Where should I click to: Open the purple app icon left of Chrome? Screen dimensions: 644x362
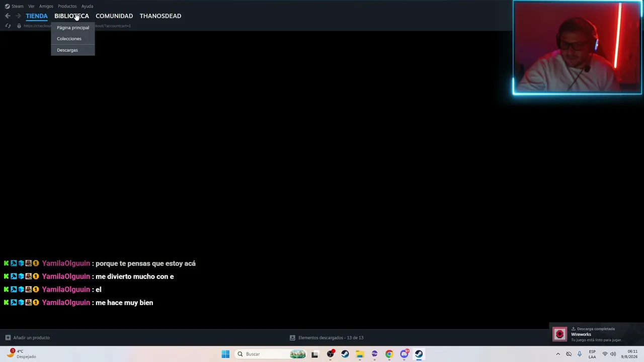[x=374, y=354]
